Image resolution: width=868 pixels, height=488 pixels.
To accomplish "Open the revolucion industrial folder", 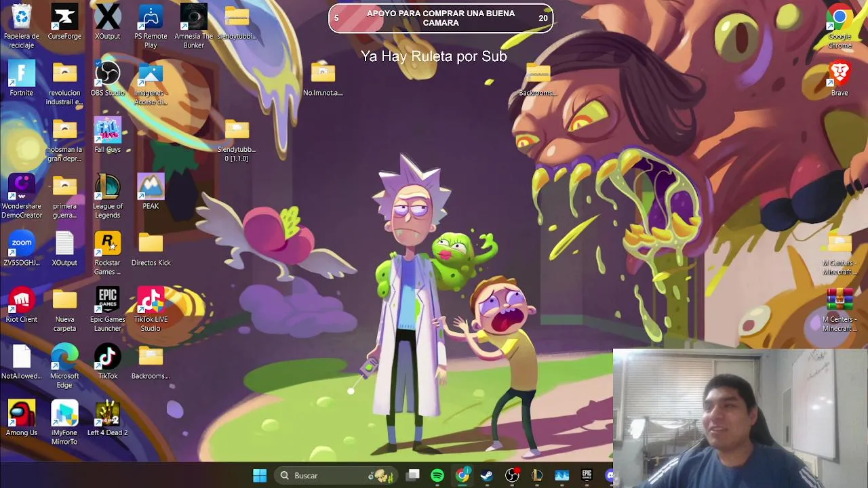I will click(x=64, y=83).
